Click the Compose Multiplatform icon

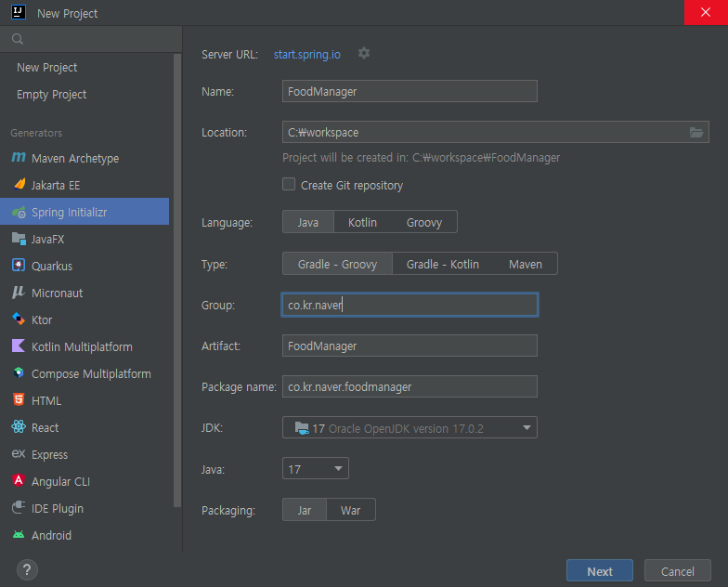coord(19,373)
